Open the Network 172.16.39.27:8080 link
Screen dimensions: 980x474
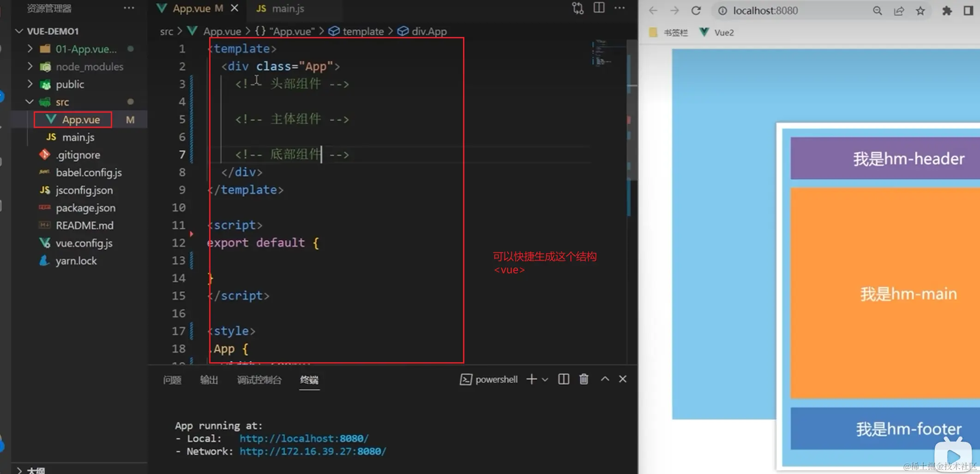(313, 451)
